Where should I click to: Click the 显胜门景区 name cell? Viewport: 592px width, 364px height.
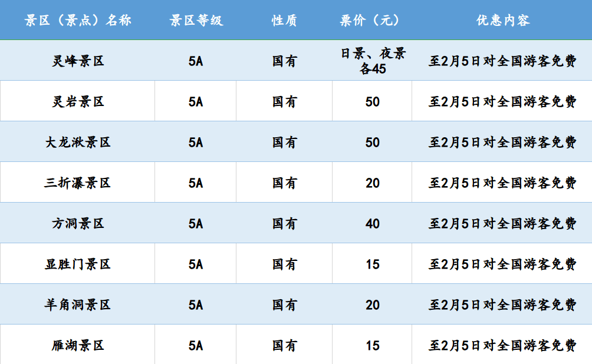78,264
